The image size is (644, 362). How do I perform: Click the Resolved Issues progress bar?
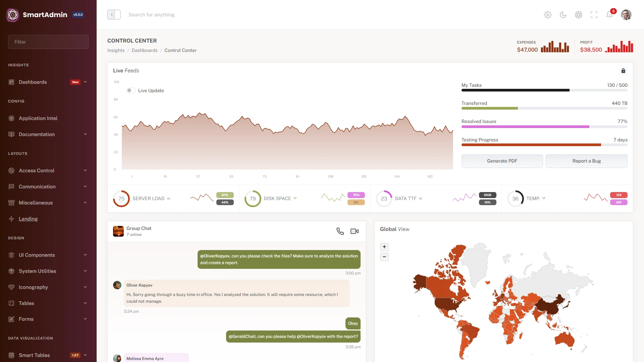click(544, 127)
